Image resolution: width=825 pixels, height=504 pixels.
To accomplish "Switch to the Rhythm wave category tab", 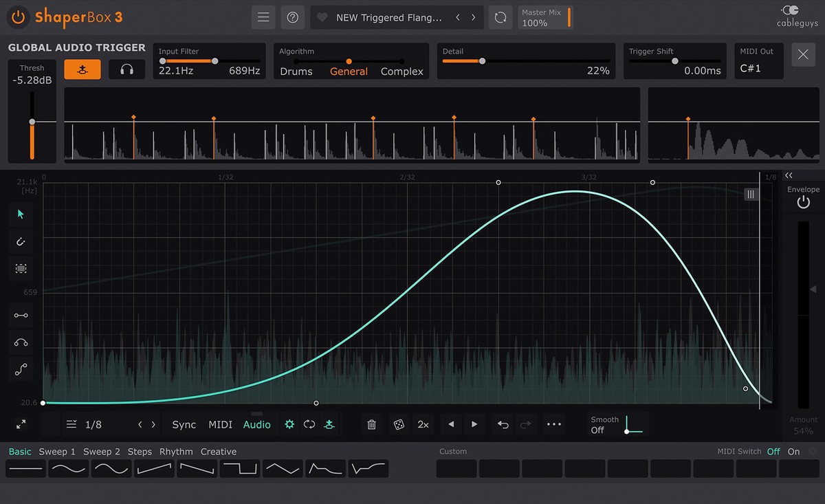I will click(176, 452).
